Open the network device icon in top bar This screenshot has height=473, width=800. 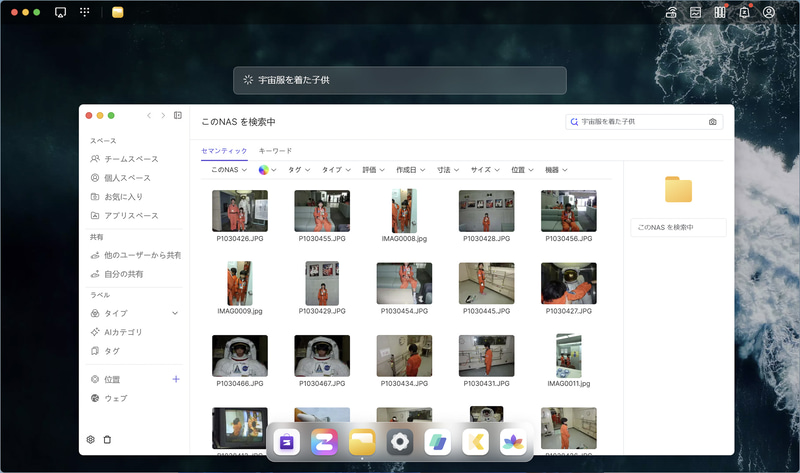coord(671,12)
